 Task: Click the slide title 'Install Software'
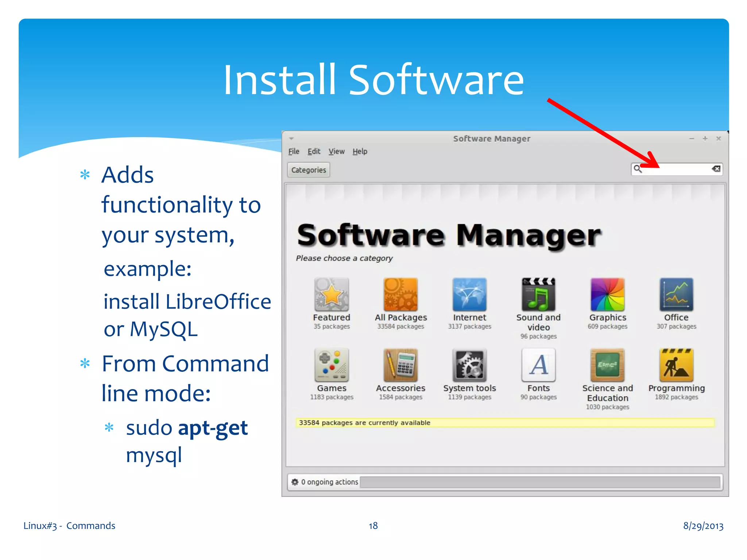pos(373,79)
